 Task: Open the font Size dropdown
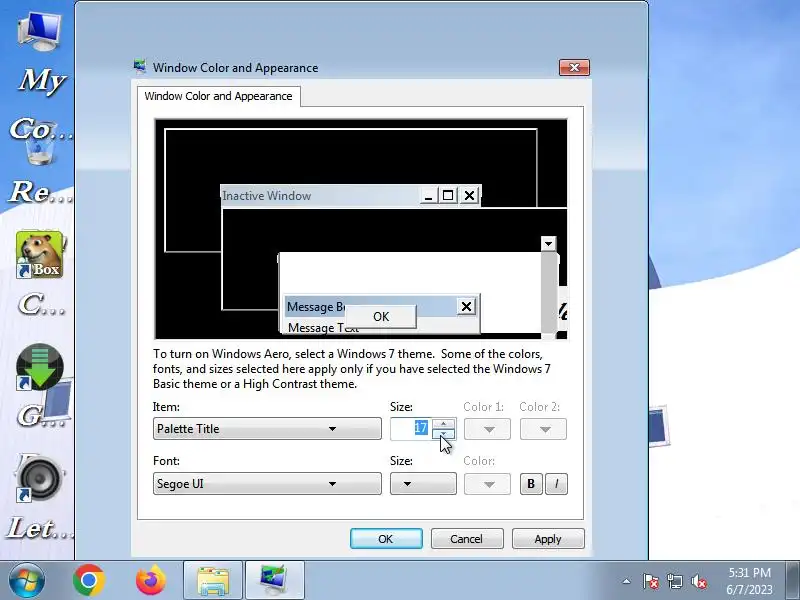point(423,483)
